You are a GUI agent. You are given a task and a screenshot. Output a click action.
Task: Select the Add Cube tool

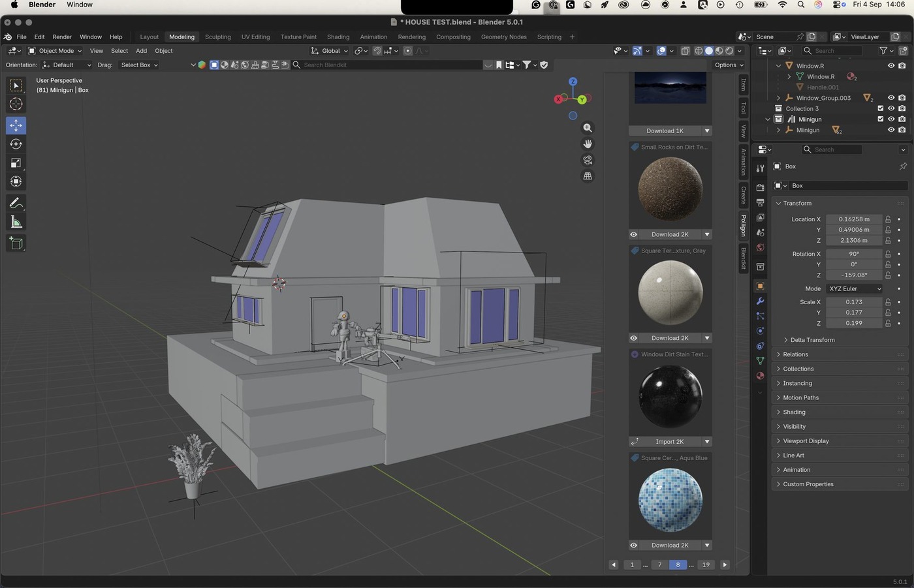(x=16, y=243)
